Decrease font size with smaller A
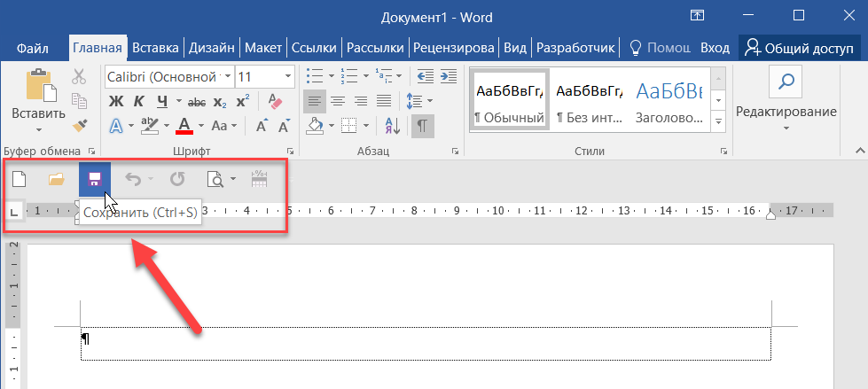The width and height of the screenshot is (868, 389). tap(285, 126)
